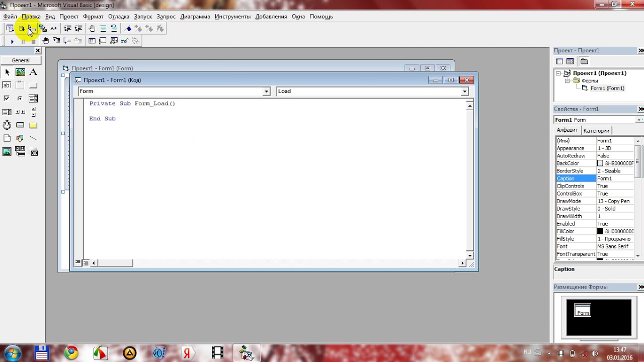The width and height of the screenshot is (644, 362).
Task: Click the Indent toolbar icon
Action: tap(67, 29)
